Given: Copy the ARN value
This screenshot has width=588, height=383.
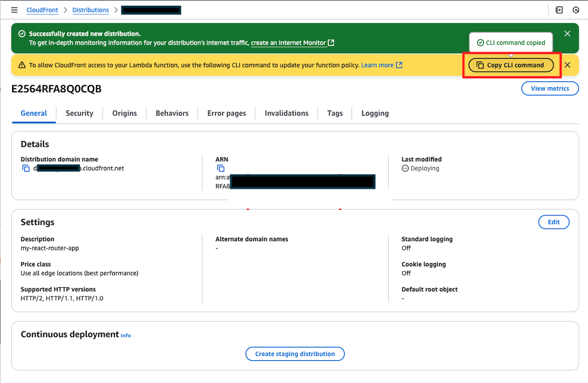Looking at the screenshot, I should [221, 168].
